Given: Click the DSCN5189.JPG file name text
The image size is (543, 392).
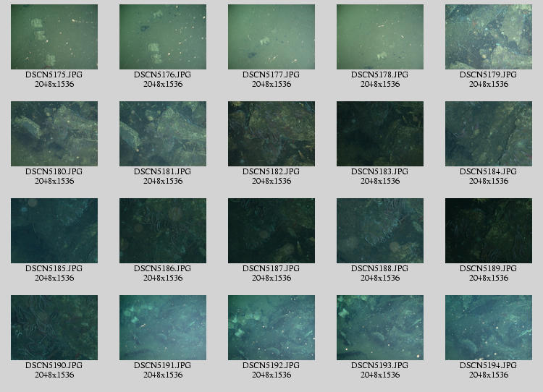Looking at the screenshot, I should pyautogui.click(x=488, y=268).
